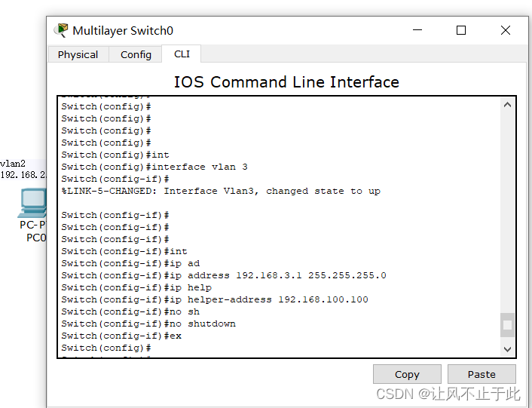Click the 'Switch(config-if)#no sh' line
This screenshot has width=532, height=408.
(x=130, y=311)
